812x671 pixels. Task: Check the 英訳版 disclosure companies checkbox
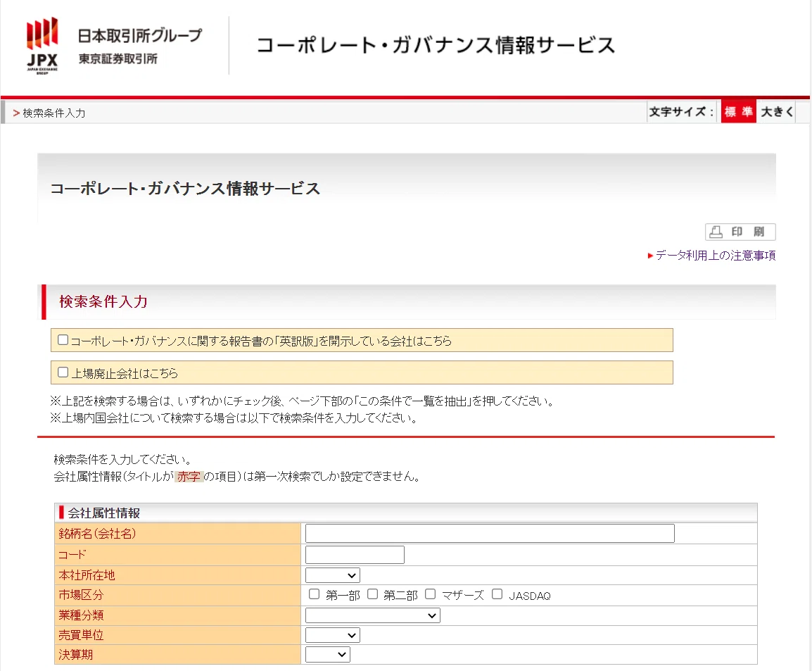(x=63, y=340)
